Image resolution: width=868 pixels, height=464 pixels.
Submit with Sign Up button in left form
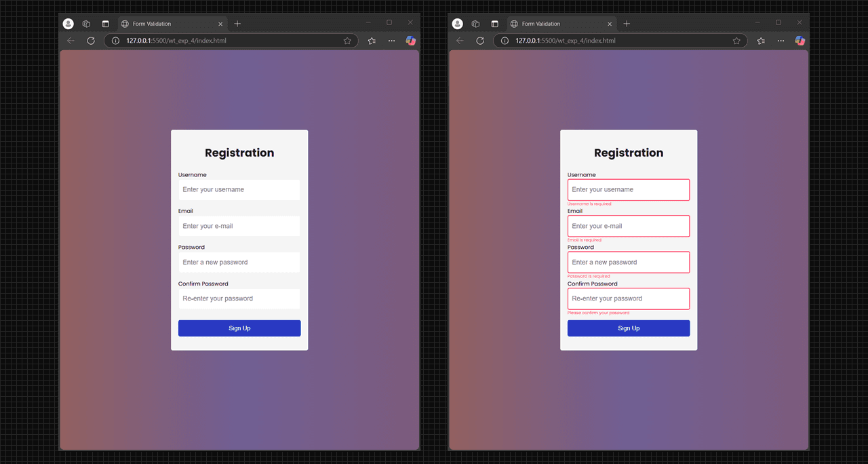(x=239, y=328)
